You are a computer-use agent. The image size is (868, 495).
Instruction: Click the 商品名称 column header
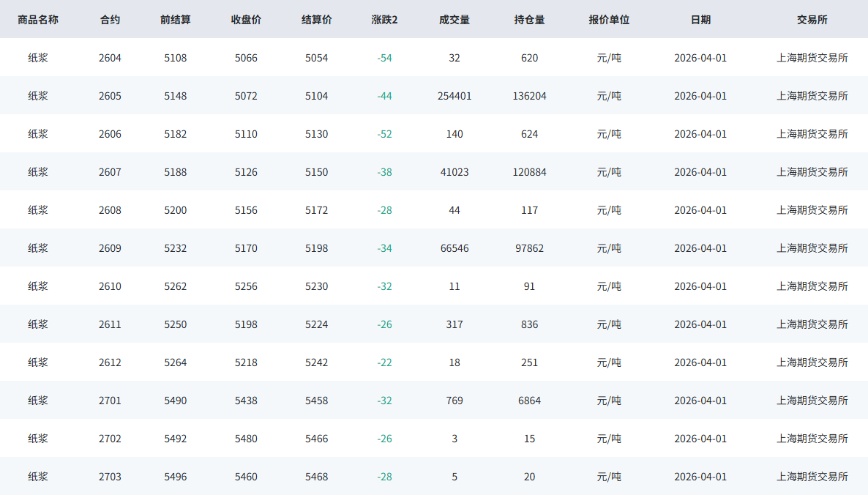[x=38, y=20]
